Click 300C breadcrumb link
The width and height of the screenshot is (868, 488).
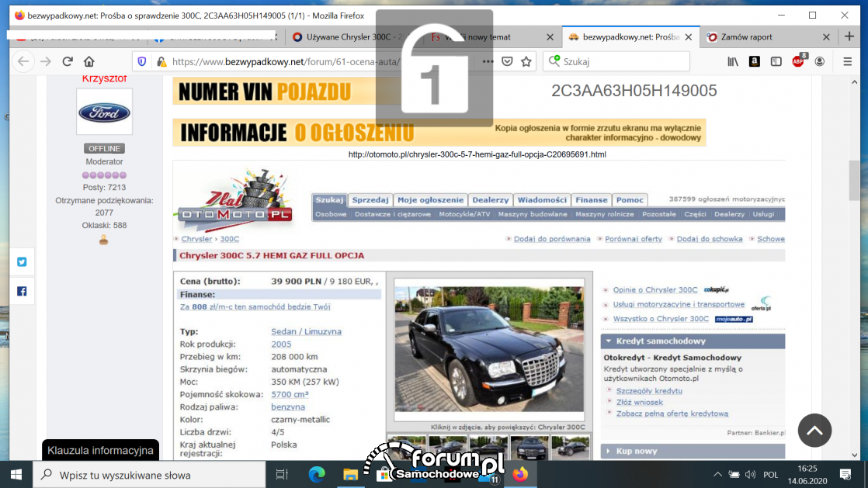230,239
